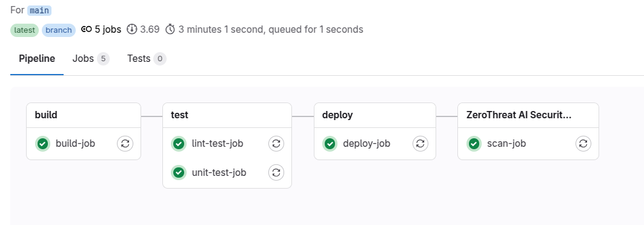Screen dimensions: 644x225
Task: Open the build-job details
Action: pyautogui.click(x=75, y=144)
